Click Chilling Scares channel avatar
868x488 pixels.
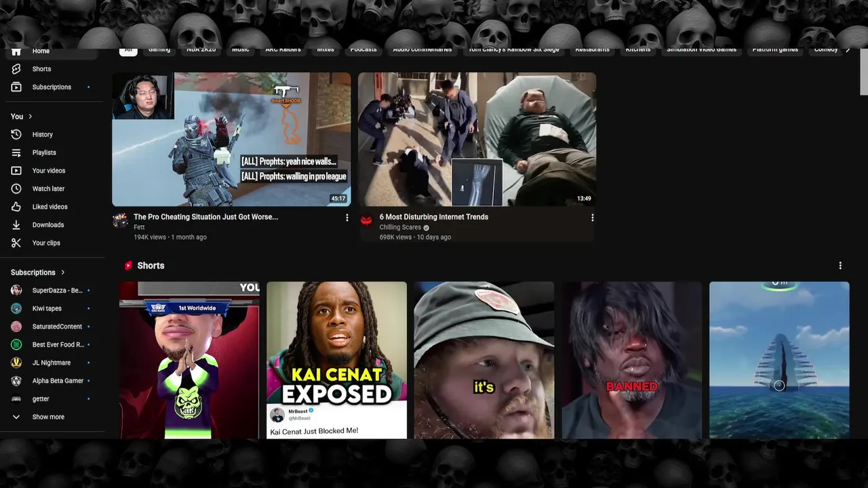[366, 220]
